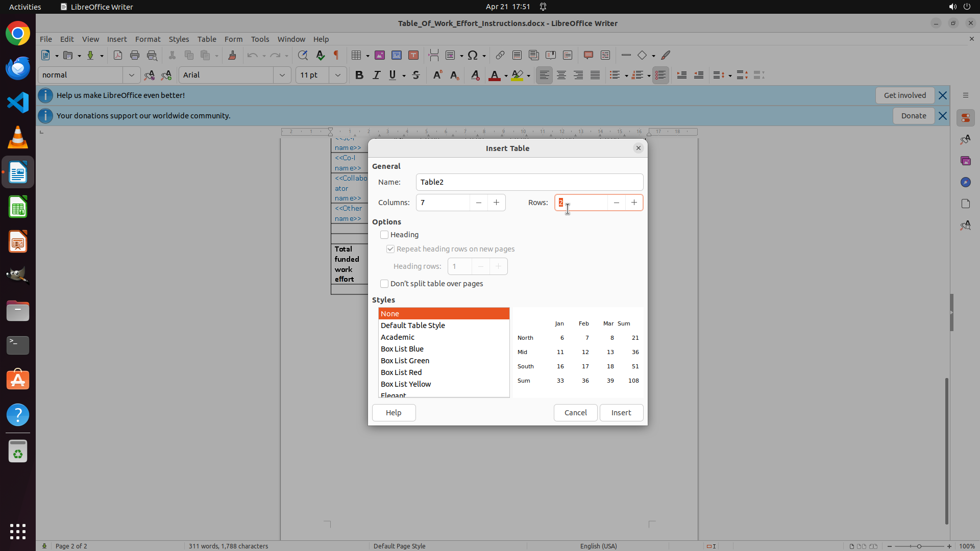The width and height of the screenshot is (980, 551).
Task: Click the Italic formatting icon
Action: 376,75
